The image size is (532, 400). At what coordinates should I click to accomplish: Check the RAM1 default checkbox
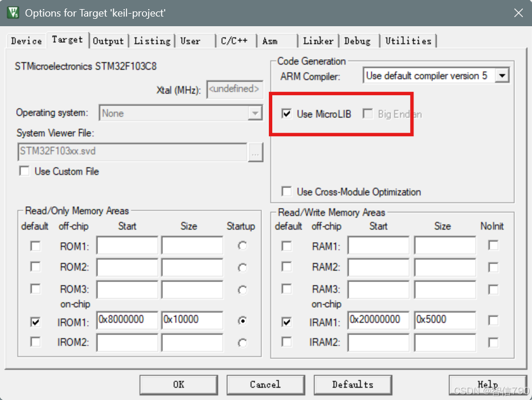pos(287,246)
